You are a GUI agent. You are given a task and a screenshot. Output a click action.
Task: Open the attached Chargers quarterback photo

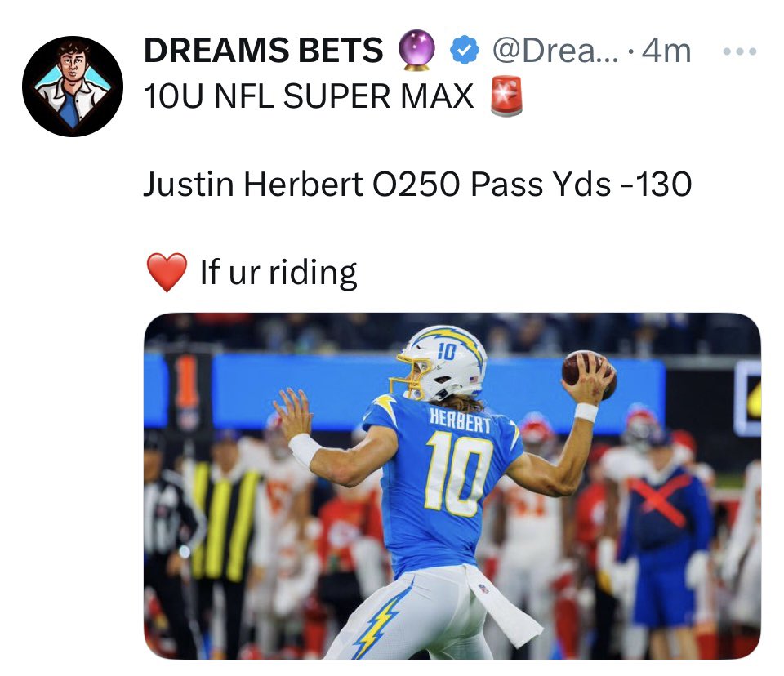(x=452, y=486)
